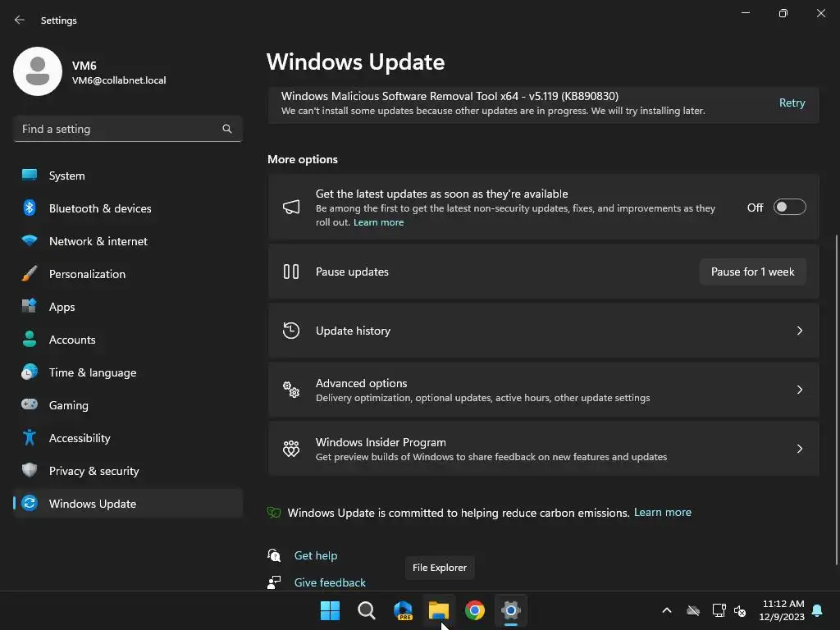The height and width of the screenshot is (630, 840).
Task: Click the Accounts person icon in sidebar
Action: 30,339
